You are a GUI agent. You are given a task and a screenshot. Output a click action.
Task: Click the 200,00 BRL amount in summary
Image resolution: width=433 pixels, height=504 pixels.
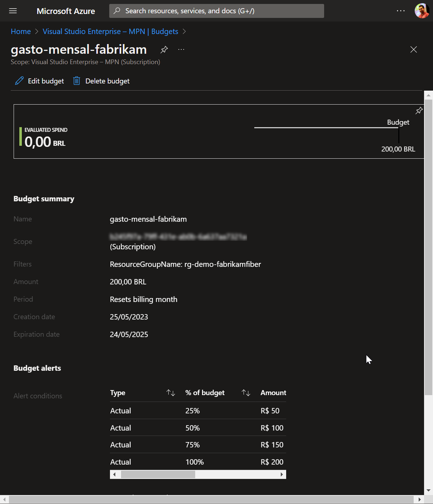click(x=128, y=282)
